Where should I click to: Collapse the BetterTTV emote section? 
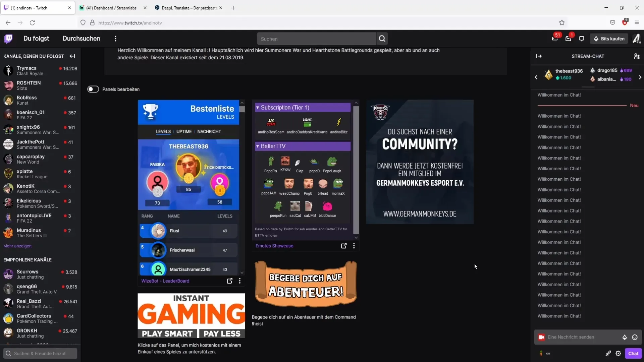303,146
